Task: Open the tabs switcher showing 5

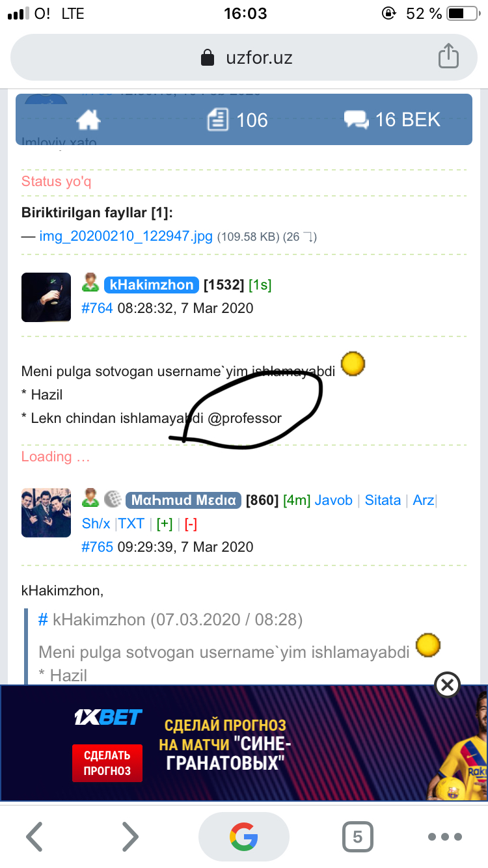Action: pyautogui.click(x=357, y=837)
